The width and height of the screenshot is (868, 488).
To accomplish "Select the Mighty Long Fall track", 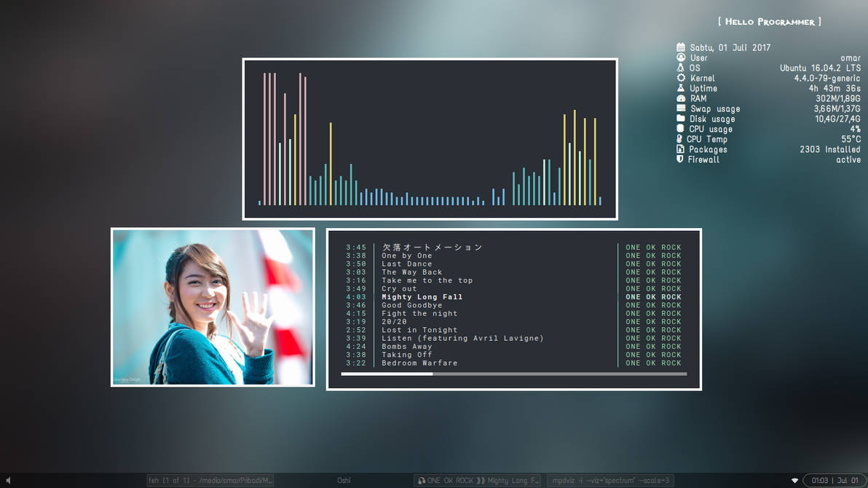I will click(x=422, y=296).
